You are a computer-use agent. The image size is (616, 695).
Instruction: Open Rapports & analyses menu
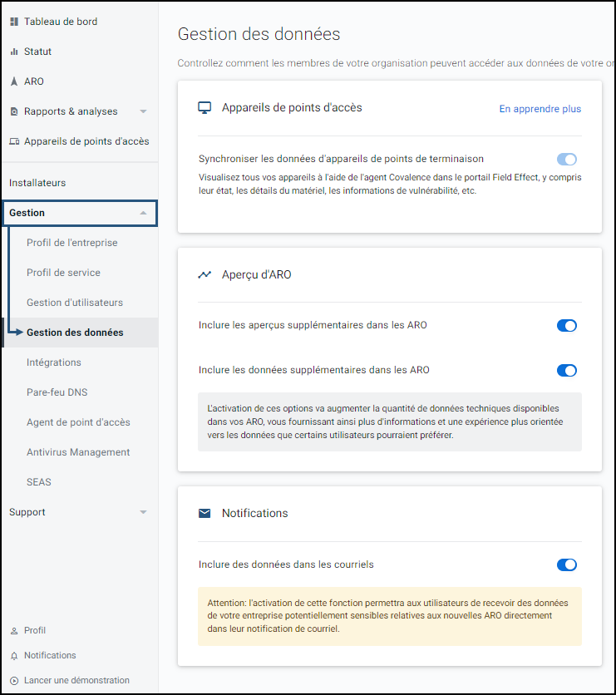click(71, 111)
